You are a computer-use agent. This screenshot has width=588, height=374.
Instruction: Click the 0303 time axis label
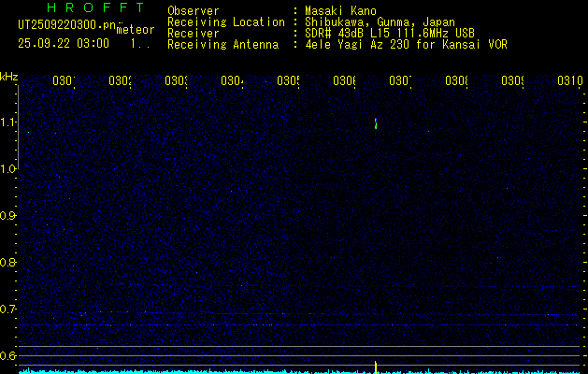click(176, 80)
